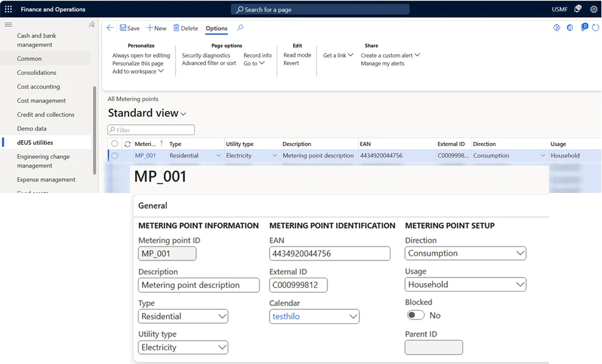This screenshot has width=602, height=364.
Task: Click the Search for a page box
Action: [x=320, y=9]
